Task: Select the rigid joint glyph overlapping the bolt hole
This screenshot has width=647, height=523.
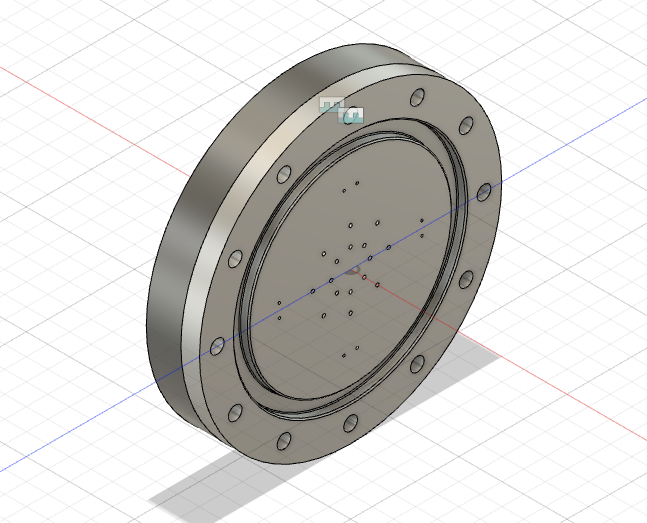Action: coord(352,115)
